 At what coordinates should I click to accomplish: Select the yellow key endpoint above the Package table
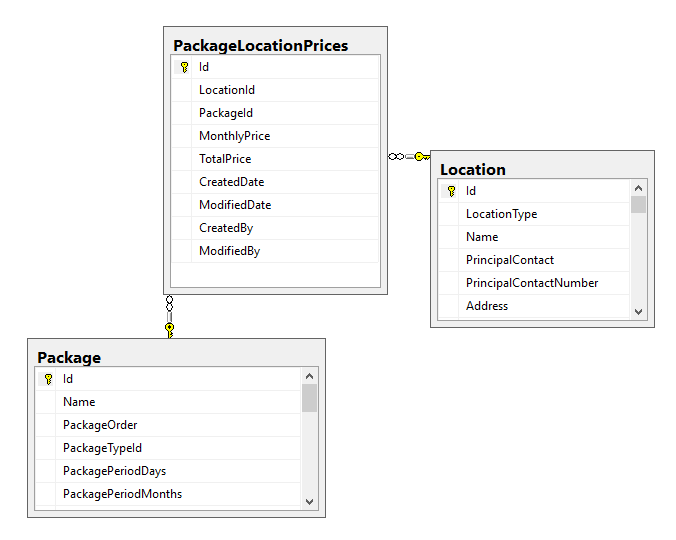[x=169, y=330]
